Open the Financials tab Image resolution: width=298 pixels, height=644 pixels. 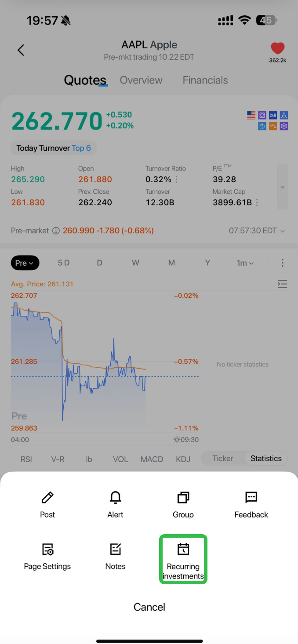205,80
